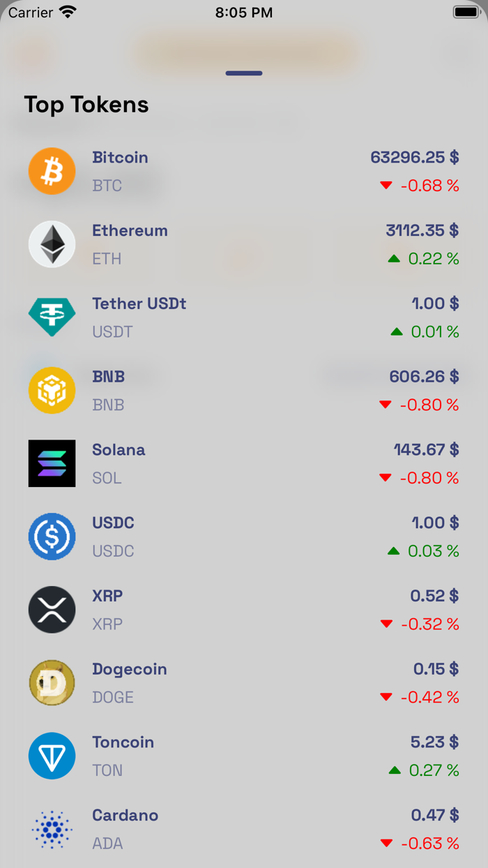Image resolution: width=488 pixels, height=868 pixels.
Task: Tap the Cardano ADA logo
Action: (x=52, y=829)
